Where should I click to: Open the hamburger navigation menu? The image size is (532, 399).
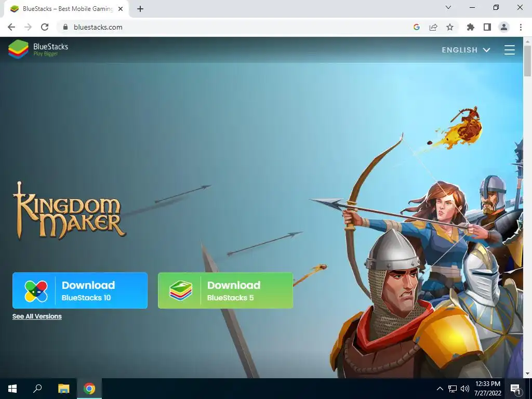coord(509,49)
